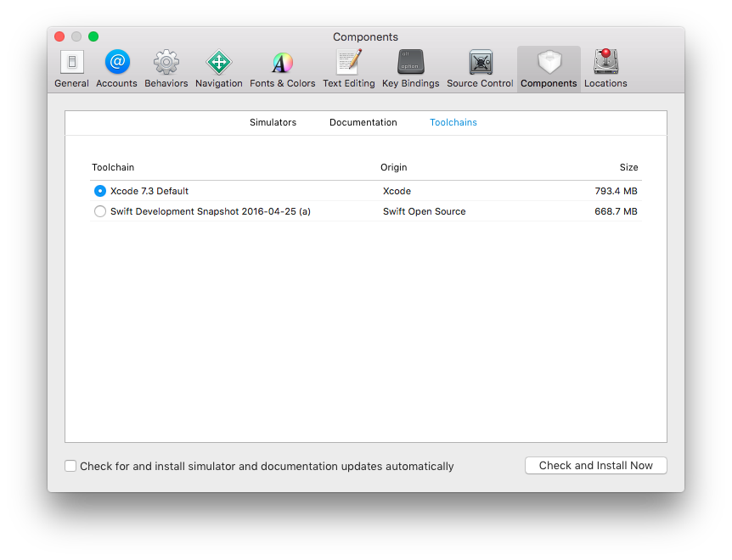Click the Size column header
Viewport: 732px width, 560px height.
629,167
